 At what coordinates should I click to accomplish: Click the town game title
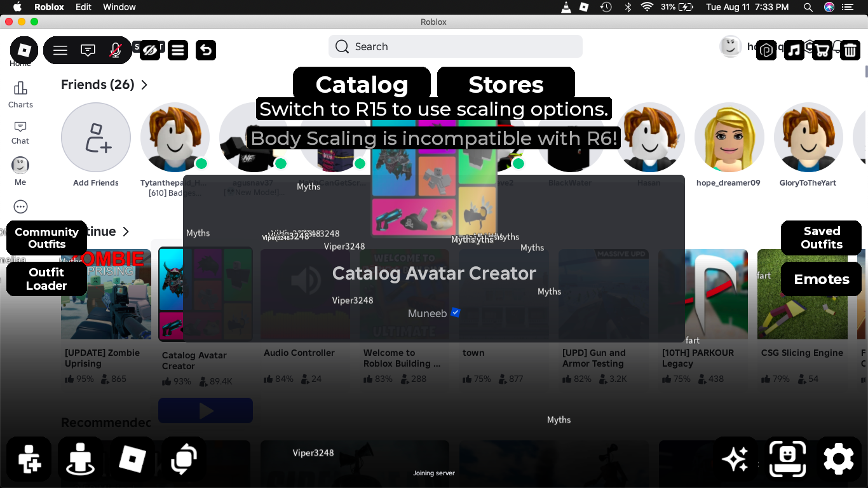(x=473, y=353)
